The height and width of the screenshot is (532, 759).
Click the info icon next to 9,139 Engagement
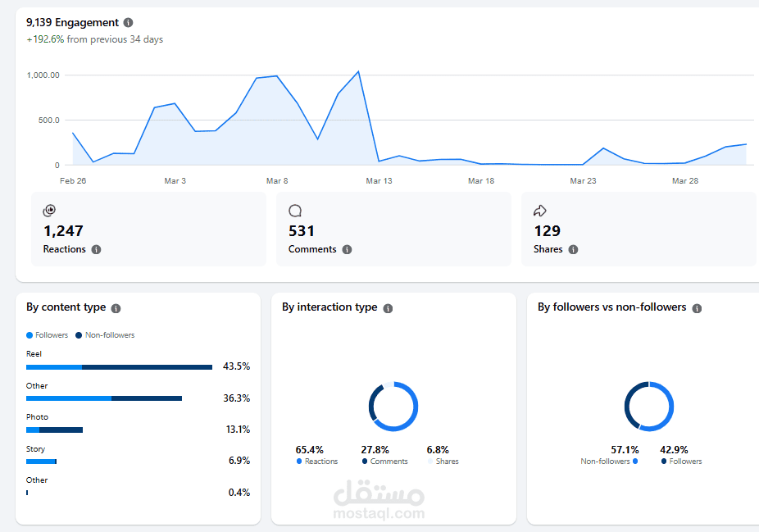pos(128,22)
